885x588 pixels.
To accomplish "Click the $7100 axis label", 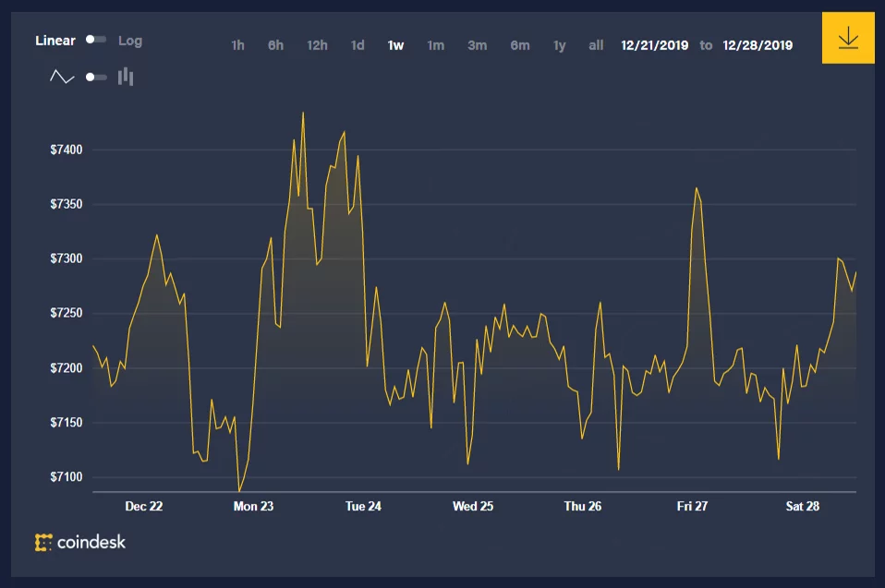I will click(66, 477).
